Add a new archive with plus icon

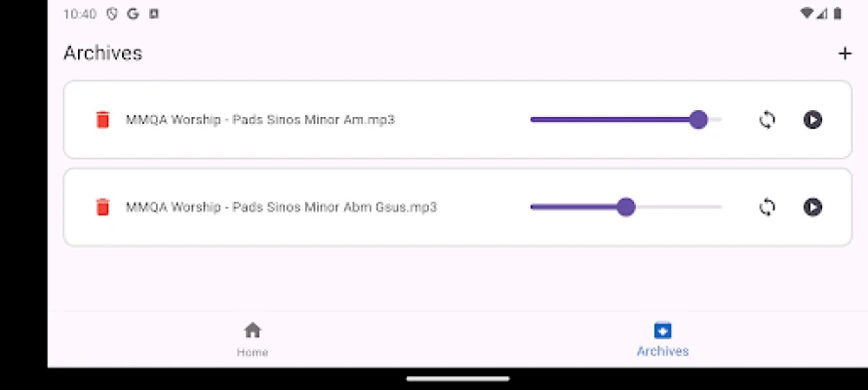coord(845,54)
